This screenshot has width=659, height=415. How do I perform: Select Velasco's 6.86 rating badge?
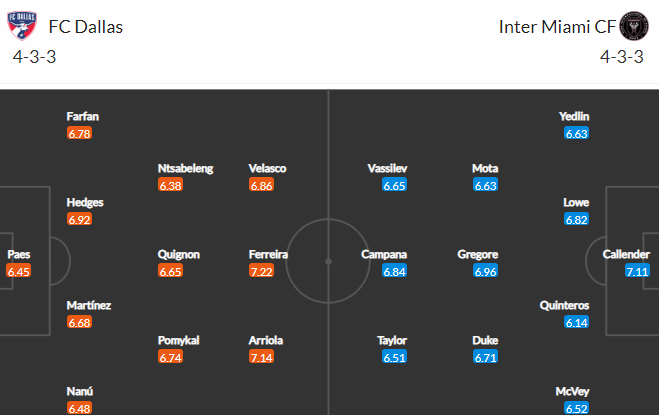(x=261, y=185)
